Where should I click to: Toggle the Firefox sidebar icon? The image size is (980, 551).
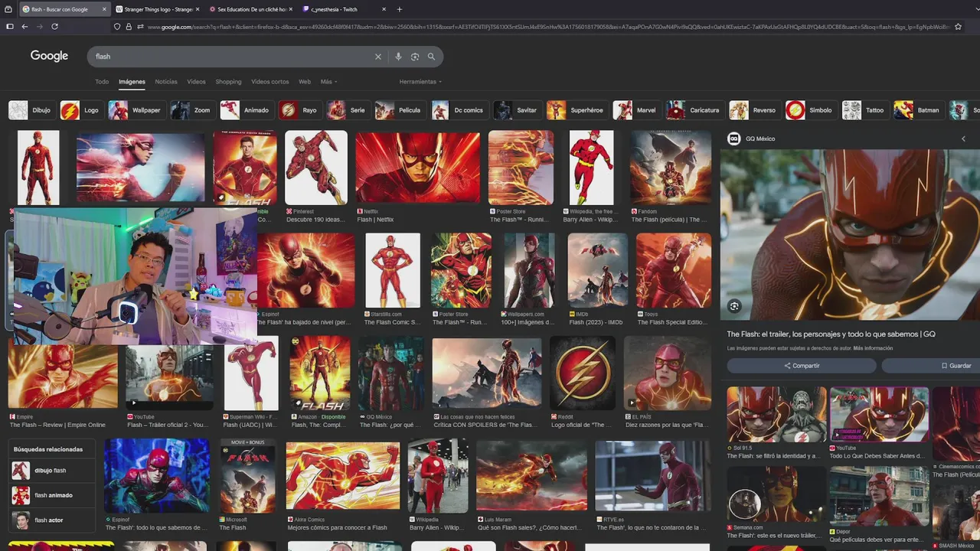coord(9,26)
